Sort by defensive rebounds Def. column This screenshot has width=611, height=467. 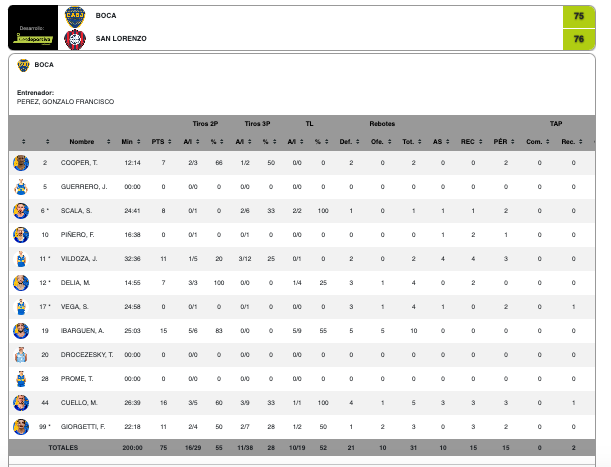(346, 141)
